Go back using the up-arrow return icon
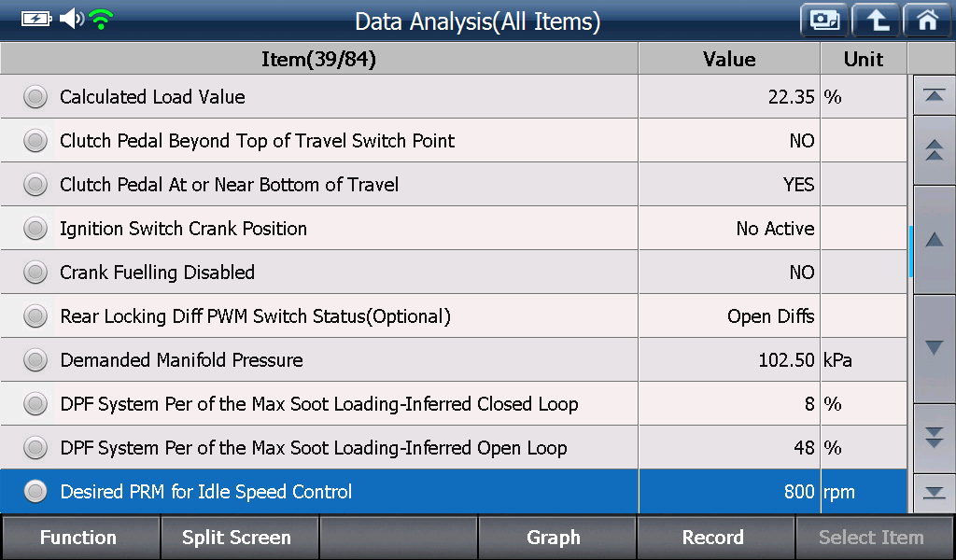Image resolution: width=956 pixels, height=560 pixels. point(876,21)
